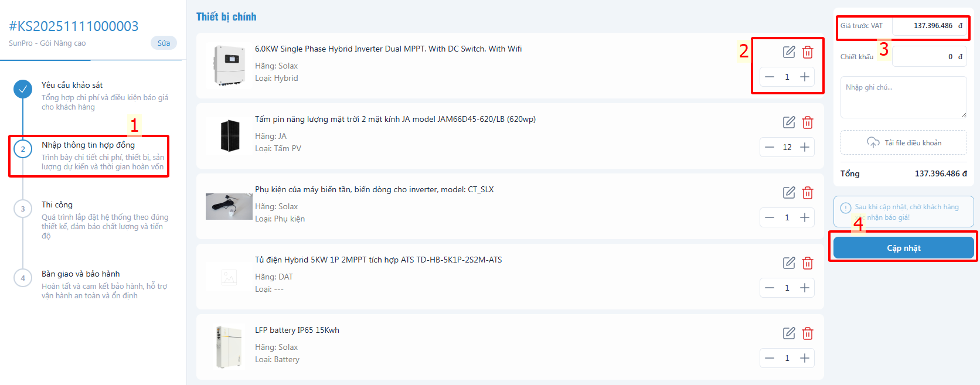Edit the JA solar panel item
This screenshot has width=980, height=385.
789,122
